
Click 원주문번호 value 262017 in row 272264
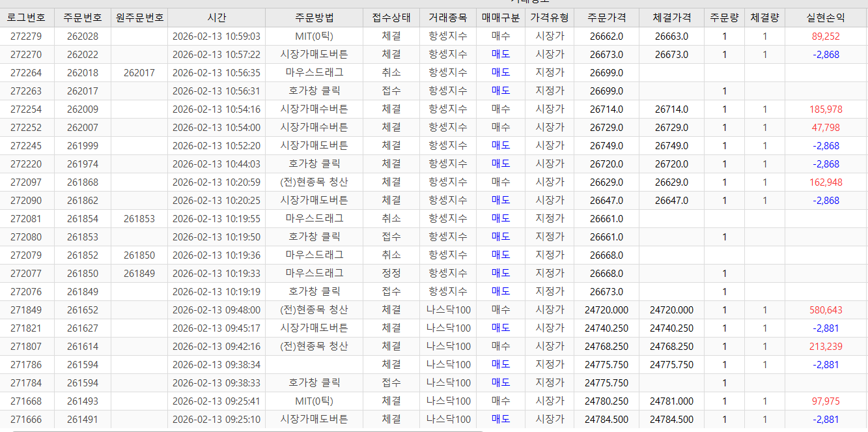point(139,73)
